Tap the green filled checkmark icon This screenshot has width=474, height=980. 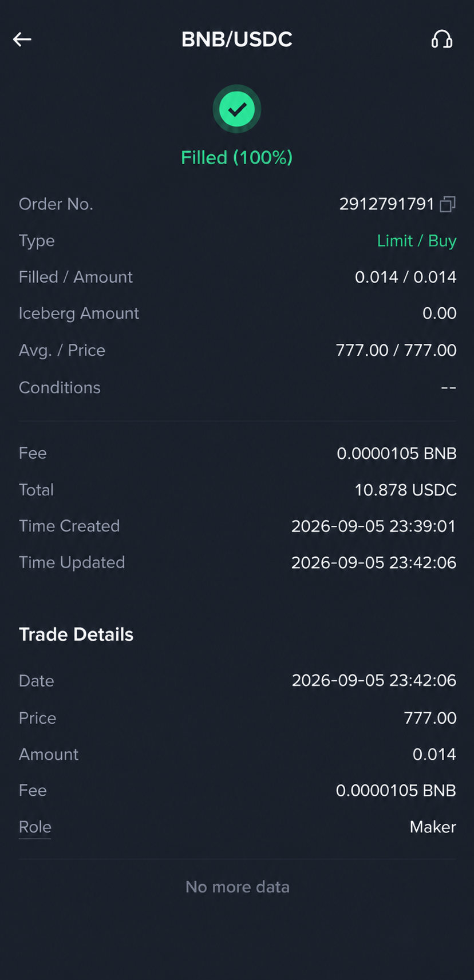pos(237,109)
